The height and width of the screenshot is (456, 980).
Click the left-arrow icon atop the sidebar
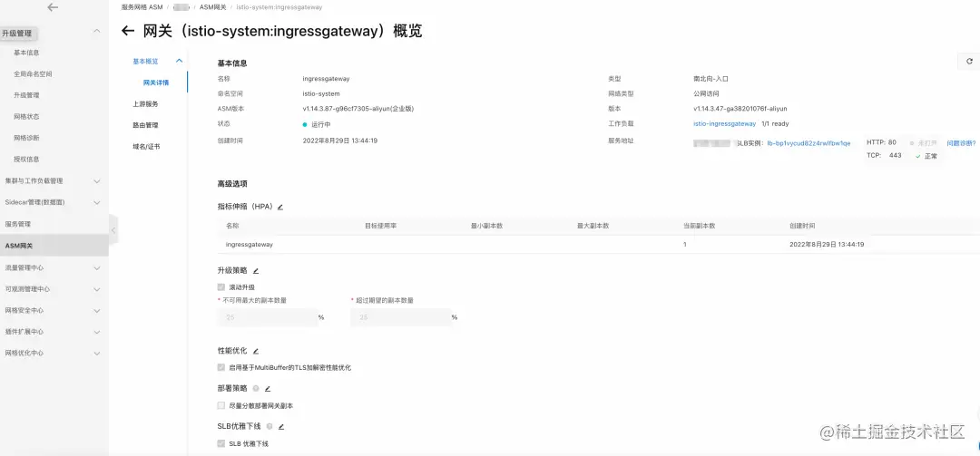coord(53,7)
